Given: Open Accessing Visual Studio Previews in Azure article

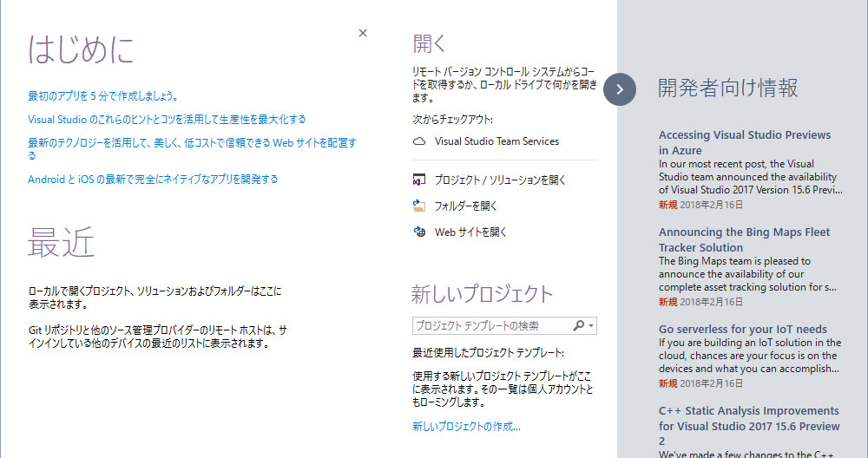Looking at the screenshot, I should [745, 143].
